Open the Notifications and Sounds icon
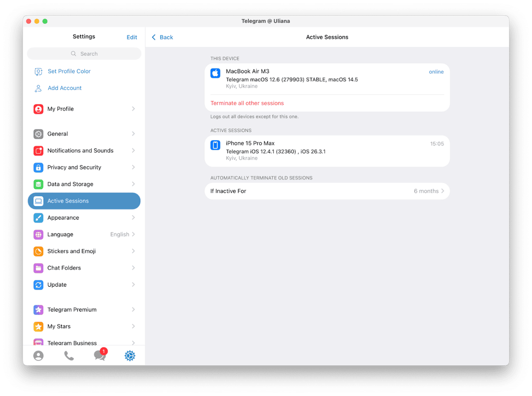This screenshot has height=396, width=532. (x=38, y=150)
